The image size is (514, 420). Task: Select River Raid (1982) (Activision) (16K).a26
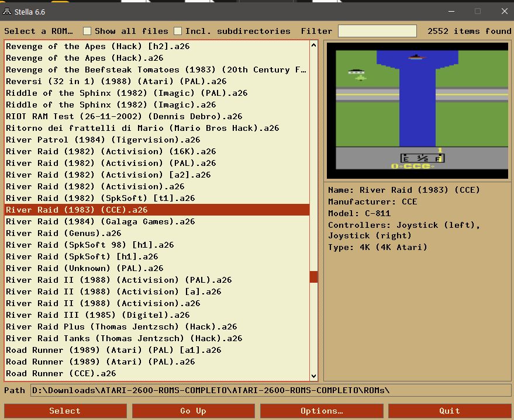point(157,151)
